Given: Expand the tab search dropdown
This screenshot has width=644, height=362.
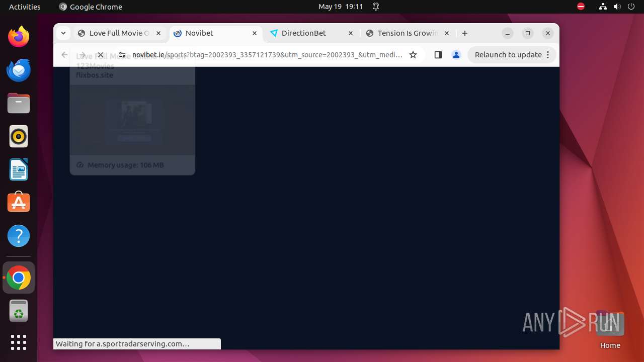Looking at the screenshot, I should pos(63,33).
